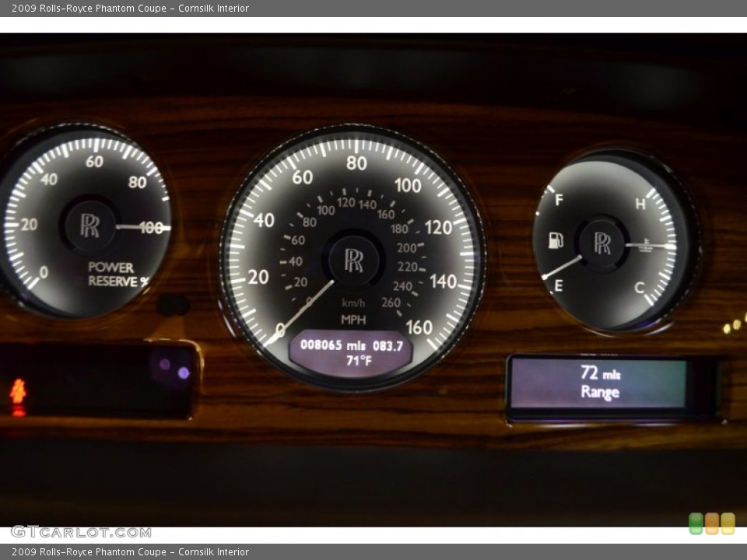The image size is (747, 560).
Task: Click the top caption "2009 Rolls-Royce Phantom Coupe - Cornsilk Interior"
Action: point(130,8)
